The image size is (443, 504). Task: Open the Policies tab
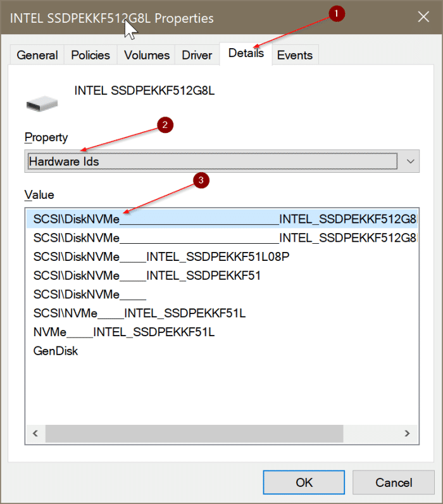[x=90, y=55]
